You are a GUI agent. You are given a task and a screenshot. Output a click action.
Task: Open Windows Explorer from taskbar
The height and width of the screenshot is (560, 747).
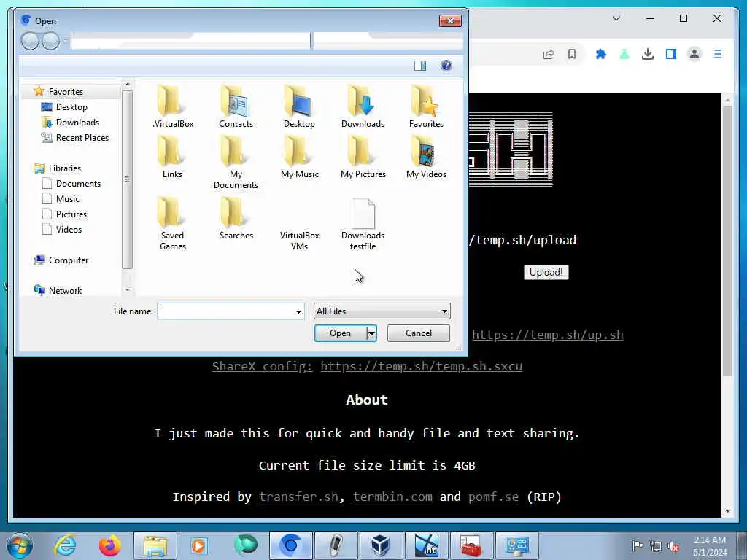(x=155, y=545)
